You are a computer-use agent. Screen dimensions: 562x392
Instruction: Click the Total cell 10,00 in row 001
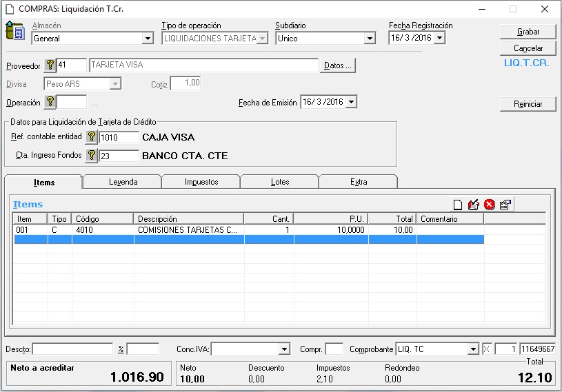click(392, 230)
